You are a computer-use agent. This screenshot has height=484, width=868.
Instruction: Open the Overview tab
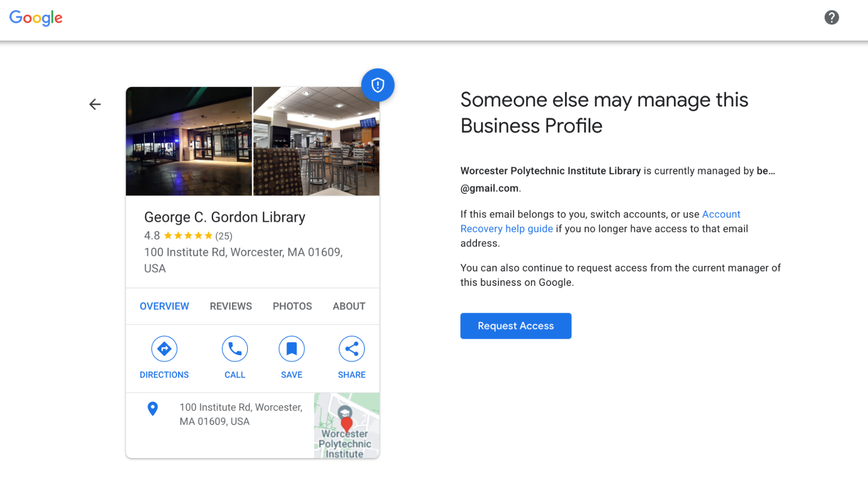[164, 306]
